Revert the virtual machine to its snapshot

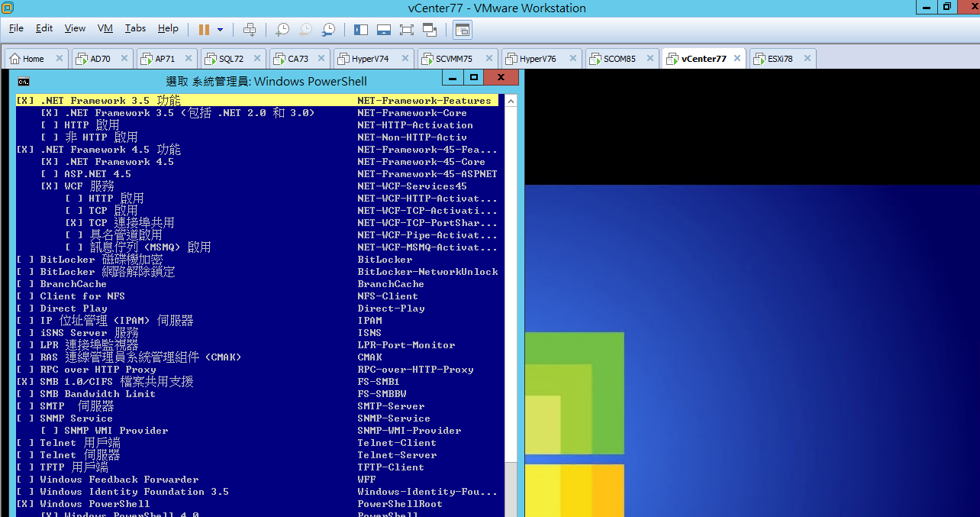tap(305, 30)
